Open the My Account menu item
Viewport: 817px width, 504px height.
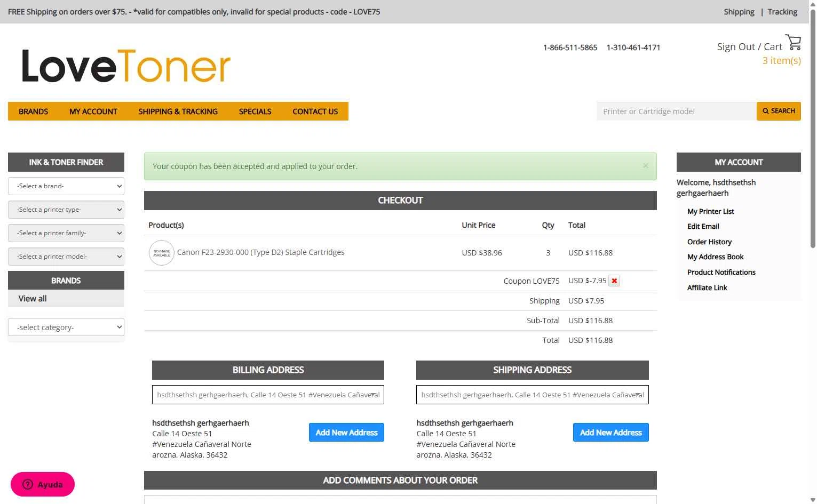93,111
